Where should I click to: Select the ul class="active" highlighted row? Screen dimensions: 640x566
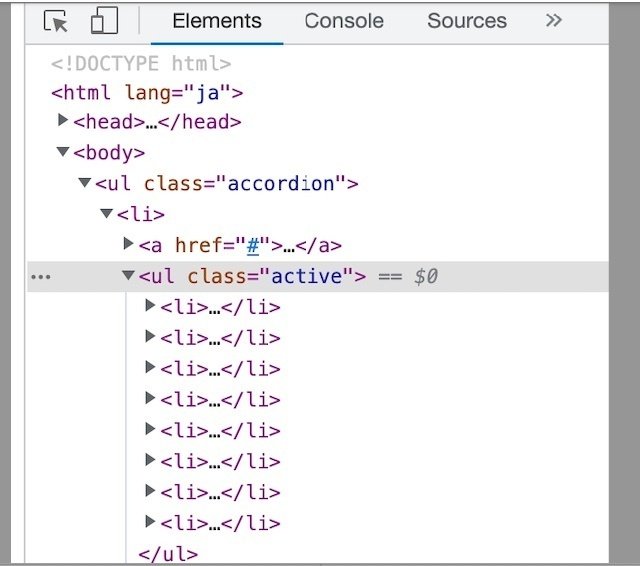coord(318,277)
